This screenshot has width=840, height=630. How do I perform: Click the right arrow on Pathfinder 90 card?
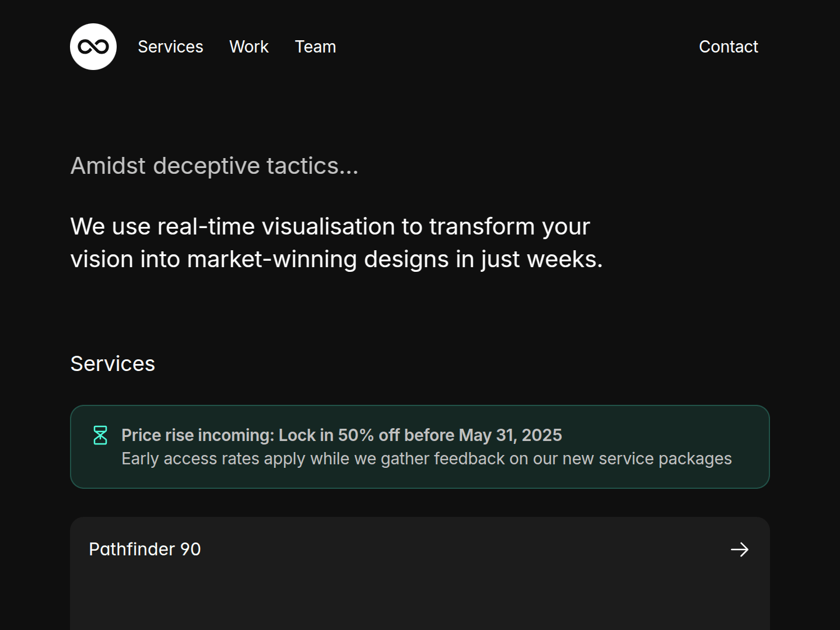(x=739, y=549)
